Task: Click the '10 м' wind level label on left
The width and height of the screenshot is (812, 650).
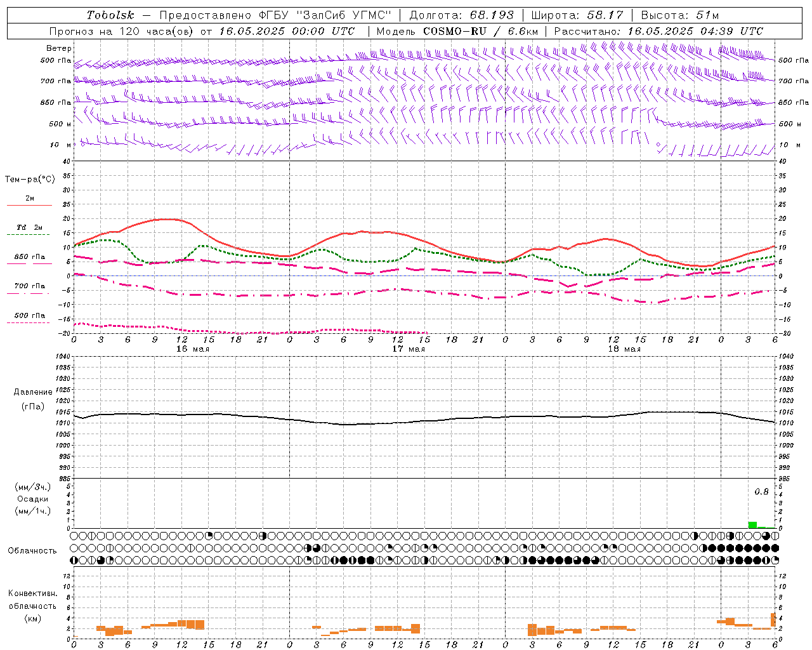Action: pyautogui.click(x=61, y=145)
